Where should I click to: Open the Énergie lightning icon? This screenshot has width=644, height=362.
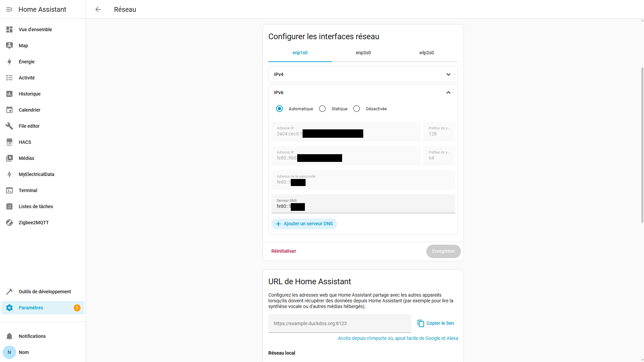click(9, 62)
